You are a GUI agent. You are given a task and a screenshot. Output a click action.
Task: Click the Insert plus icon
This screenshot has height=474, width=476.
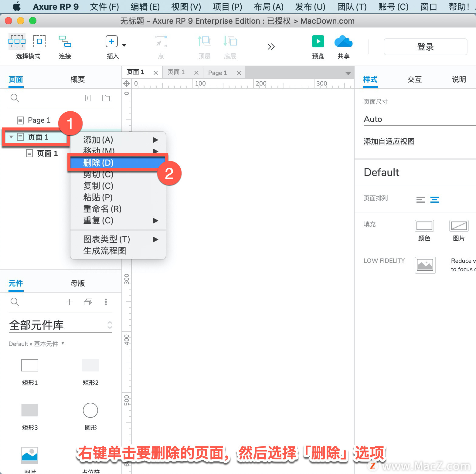112,41
